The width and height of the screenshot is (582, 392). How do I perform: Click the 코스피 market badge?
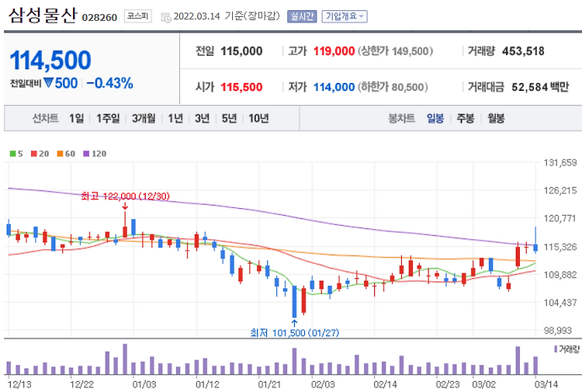pos(137,16)
